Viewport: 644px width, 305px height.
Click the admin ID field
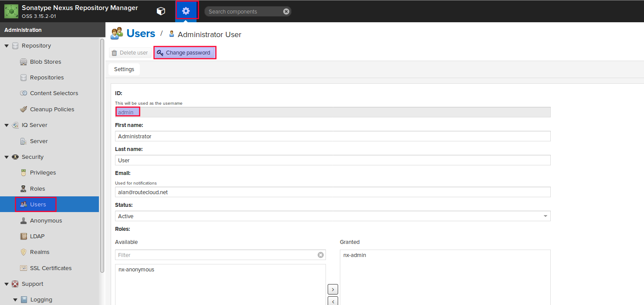(x=333, y=112)
